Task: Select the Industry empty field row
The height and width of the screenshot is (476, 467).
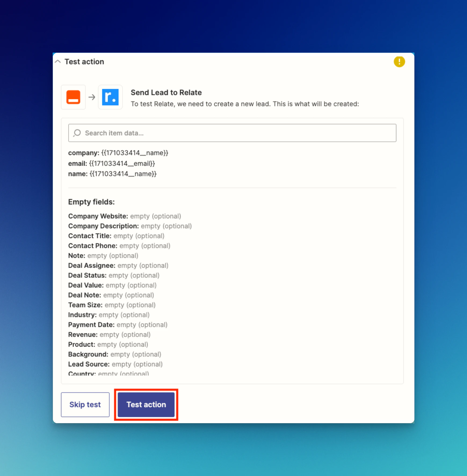Action: 109,315
